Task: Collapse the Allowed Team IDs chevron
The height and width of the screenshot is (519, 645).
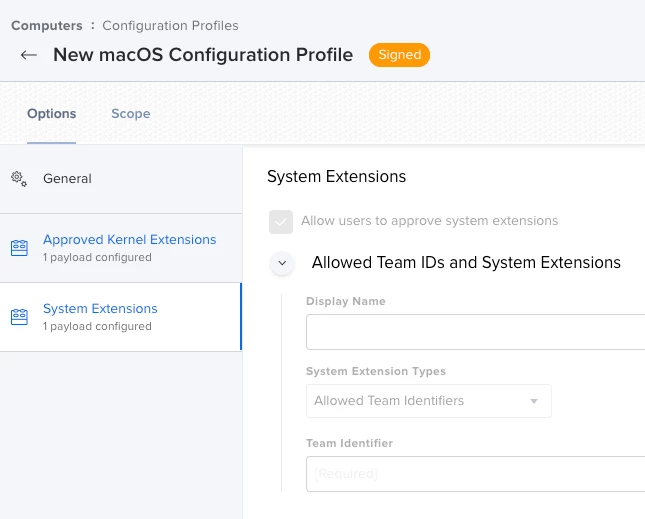Action: (x=282, y=263)
